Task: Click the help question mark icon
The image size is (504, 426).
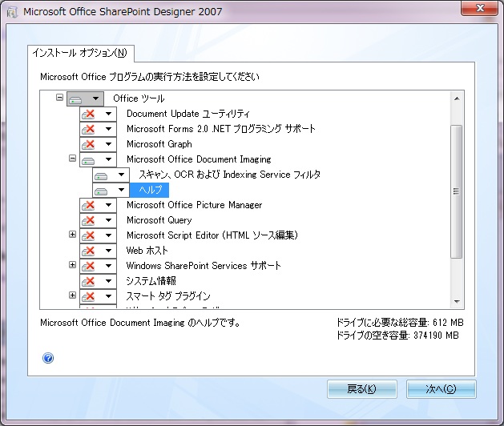Action: (48, 358)
